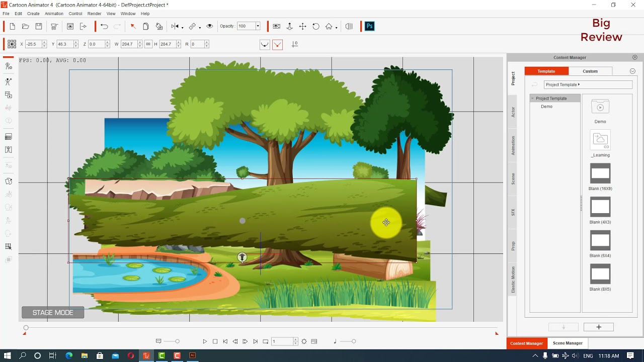Image resolution: width=644 pixels, height=362 pixels.
Task: Switch to the Template tab
Action: (546, 71)
